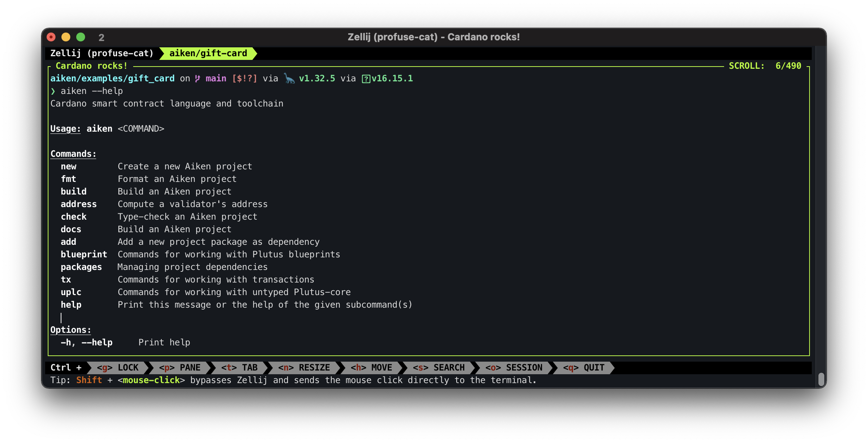This screenshot has width=868, height=443.
Task: Click the boxed question mark node icon
Action: pyautogui.click(x=366, y=79)
